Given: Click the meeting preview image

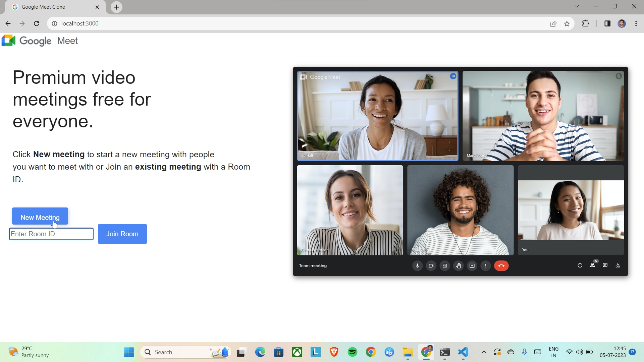Looking at the screenshot, I should pyautogui.click(x=460, y=171).
